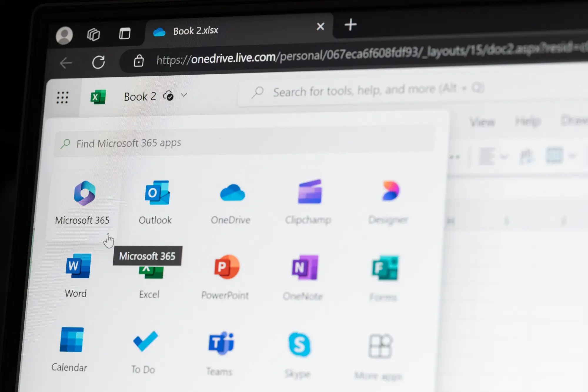Expand the Book 2 file name dropdown
This screenshot has width=588, height=392.
coord(184,95)
